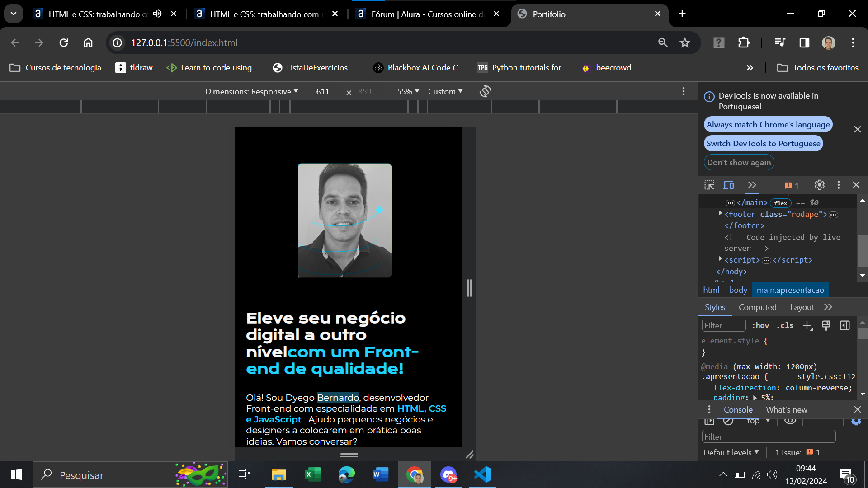The image size is (868, 488).
Task: Click the Styles Filter input
Action: tap(723, 325)
